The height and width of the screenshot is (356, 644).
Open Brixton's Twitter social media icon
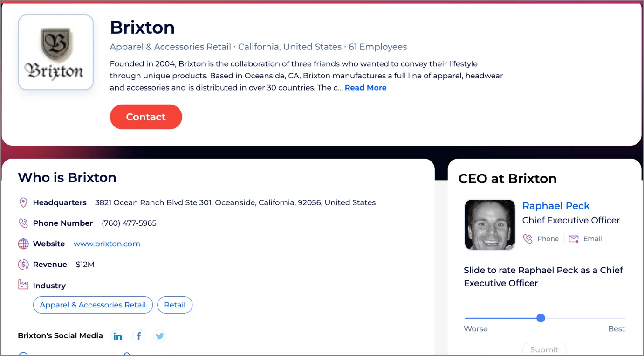[x=159, y=335]
